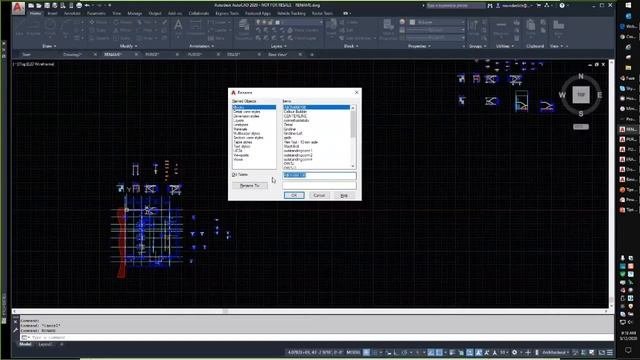This screenshot has height=360, width=640.
Task: Select the large Text tool icon
Action: point(178,27)
